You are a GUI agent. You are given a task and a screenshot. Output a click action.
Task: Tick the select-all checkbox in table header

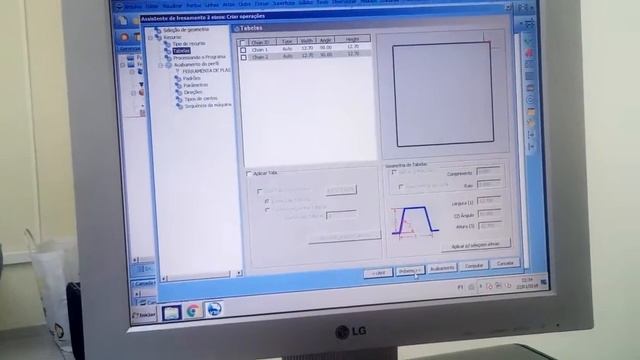click(242, 43)
